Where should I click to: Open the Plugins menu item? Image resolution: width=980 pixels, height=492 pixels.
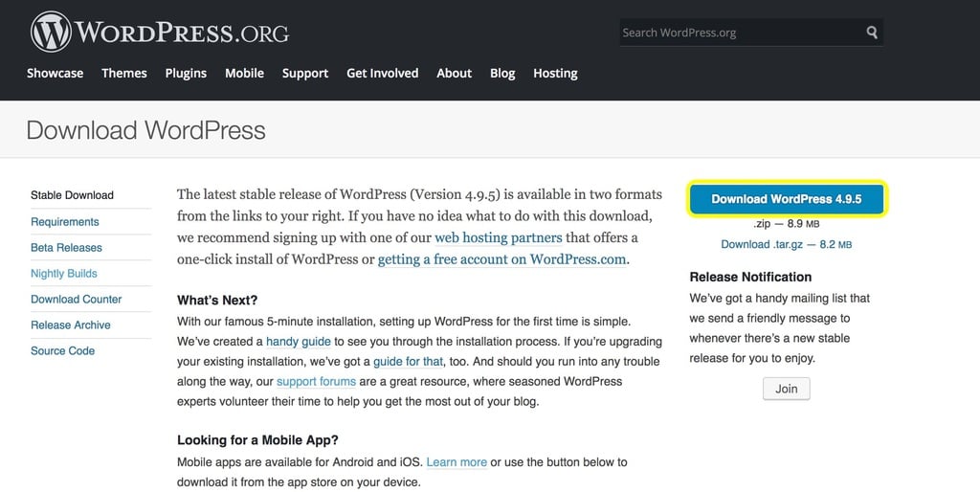tap(186, 73)
